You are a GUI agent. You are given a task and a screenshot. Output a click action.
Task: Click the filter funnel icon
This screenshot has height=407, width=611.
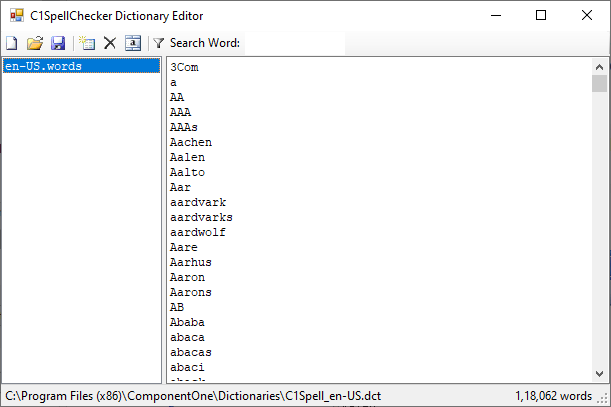click(158, 43)
